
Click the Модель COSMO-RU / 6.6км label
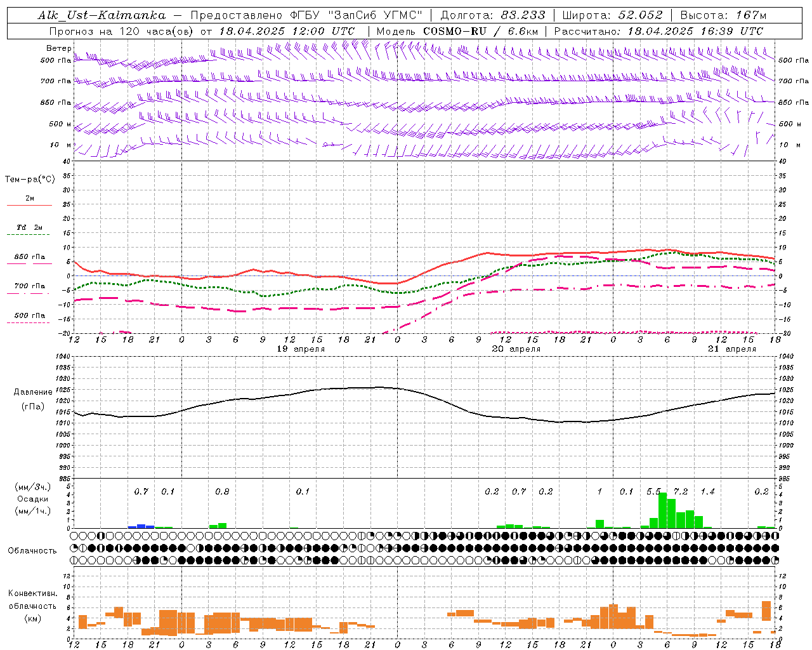(457, 31)
